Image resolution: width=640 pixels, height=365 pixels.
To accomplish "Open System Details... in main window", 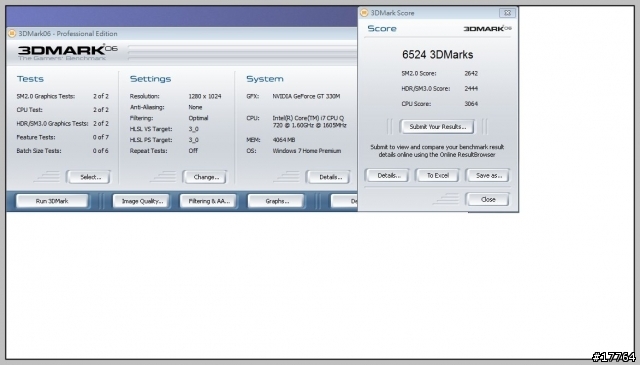I will pos(329,177).
